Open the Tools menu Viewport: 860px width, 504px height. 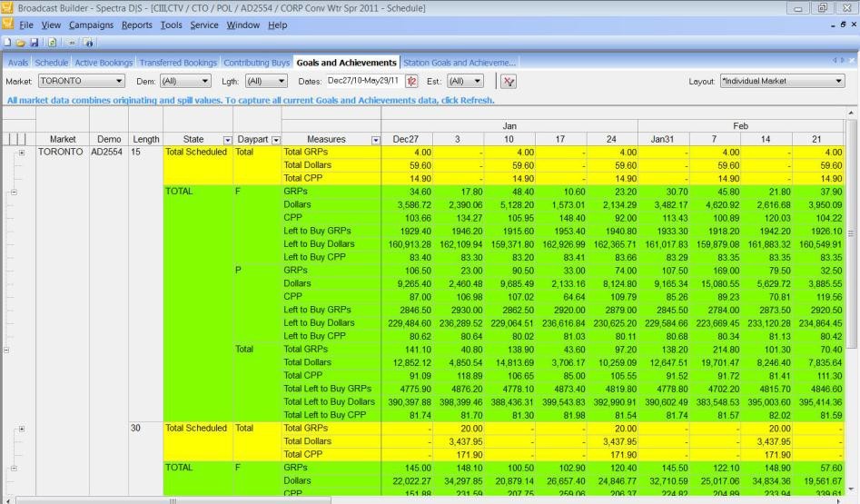(x=171, y=25)
